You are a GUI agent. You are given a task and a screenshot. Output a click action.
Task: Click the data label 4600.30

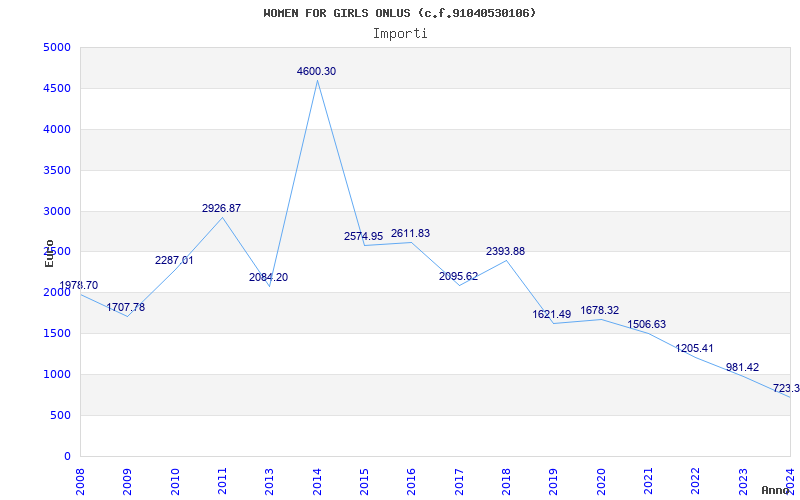[316, 71]
